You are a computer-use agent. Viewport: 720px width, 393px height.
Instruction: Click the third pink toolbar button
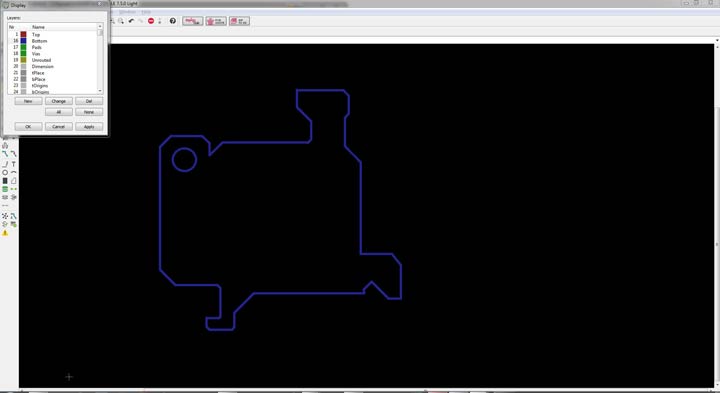(x=239, y=21)
